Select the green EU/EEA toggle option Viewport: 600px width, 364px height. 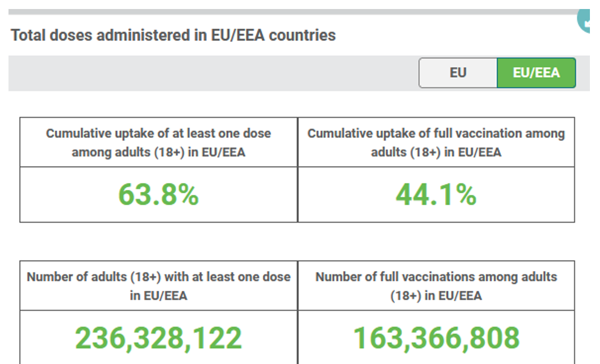536,73
